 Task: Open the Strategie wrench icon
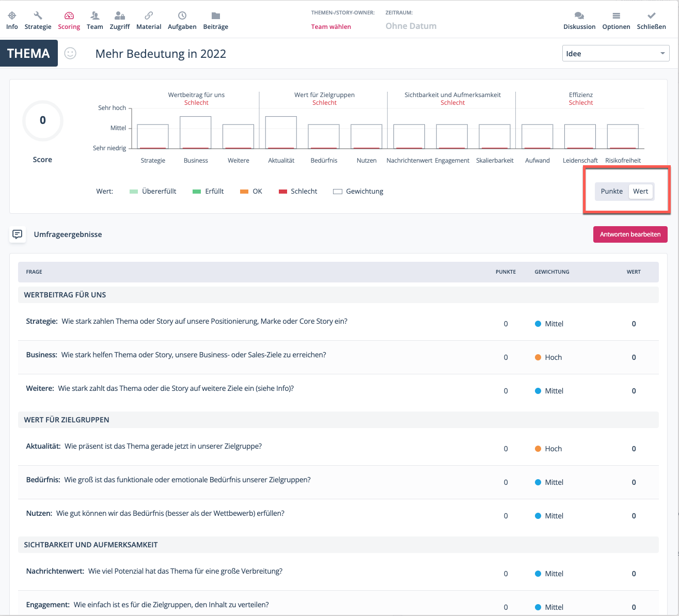[38, 16]
